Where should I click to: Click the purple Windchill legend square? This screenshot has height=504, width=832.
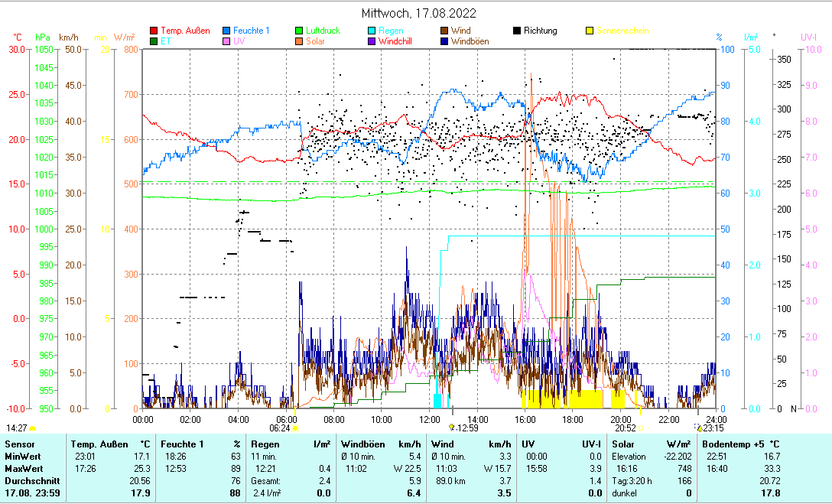[372, 41]
